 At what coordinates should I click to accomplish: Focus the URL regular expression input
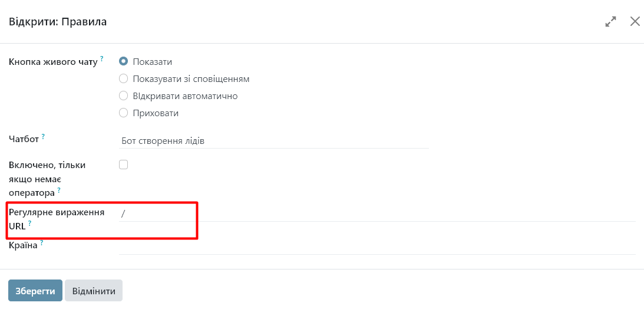click(x=377, y=213)
